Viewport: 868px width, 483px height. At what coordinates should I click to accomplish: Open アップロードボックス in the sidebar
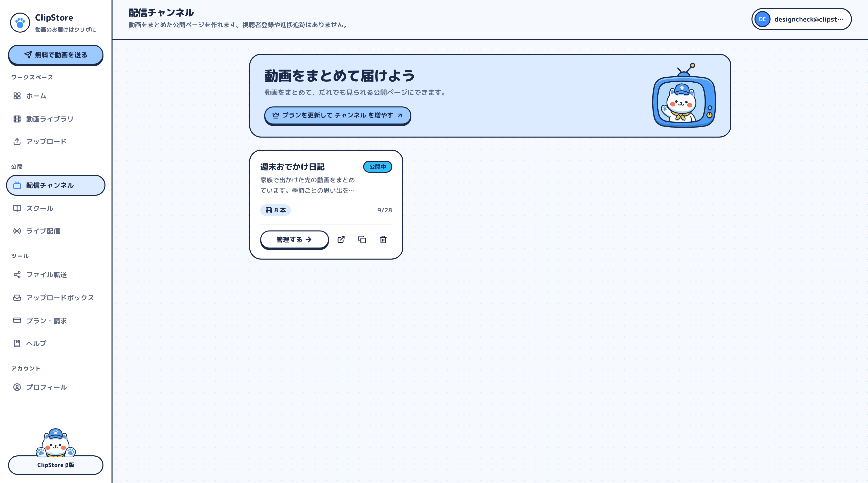pyautogui.click(x=56, y=298)
